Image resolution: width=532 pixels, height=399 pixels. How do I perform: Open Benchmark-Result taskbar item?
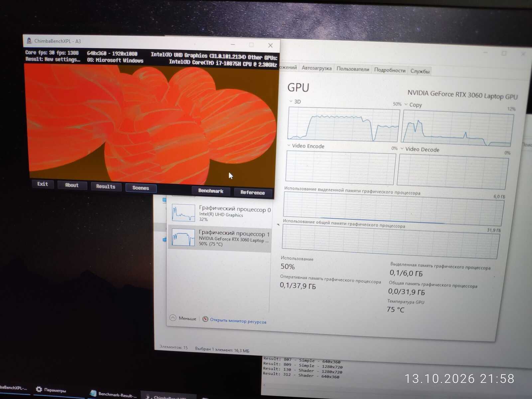(x=113, y=394)
